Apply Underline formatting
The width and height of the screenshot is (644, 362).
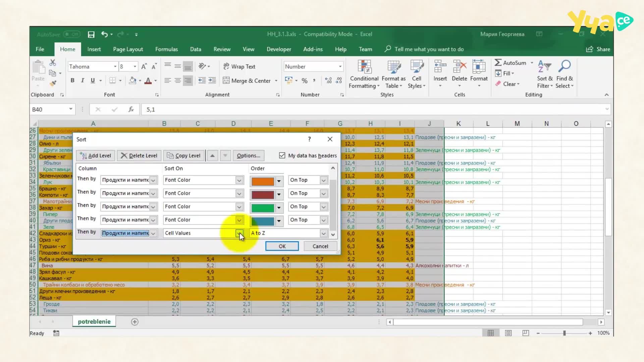pos(93,80)
